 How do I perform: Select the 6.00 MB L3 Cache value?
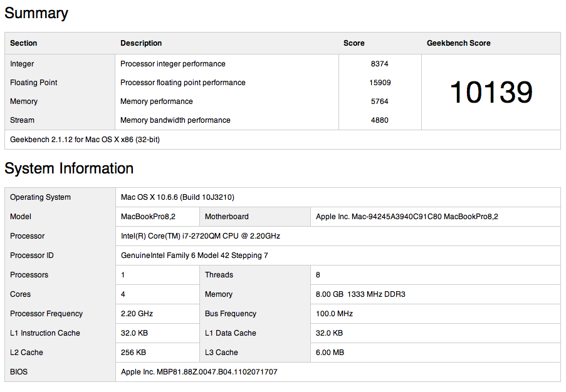pos(330,353)
